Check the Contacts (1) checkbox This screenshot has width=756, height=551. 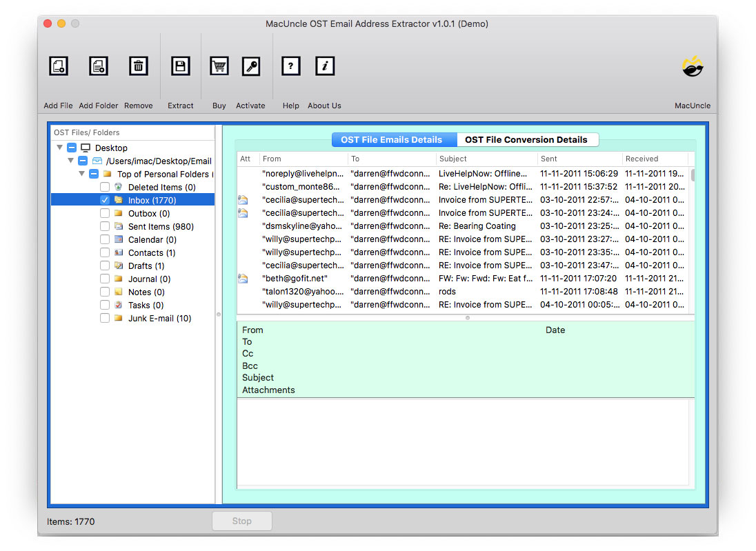105,252
